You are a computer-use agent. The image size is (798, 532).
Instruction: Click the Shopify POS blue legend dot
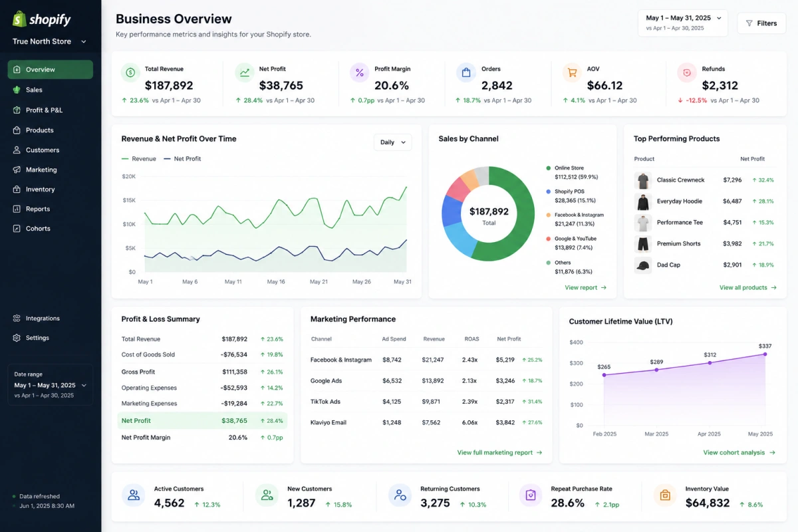click(549, 192)
